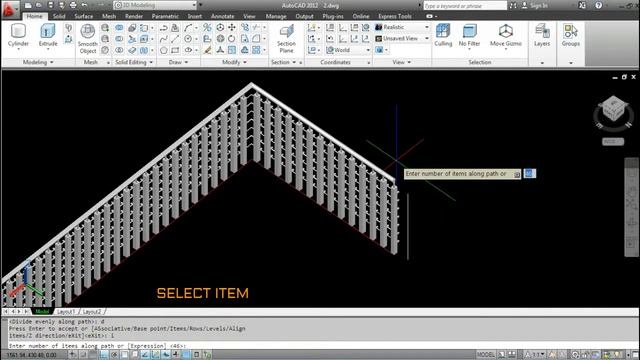Expand the View panel title
This screenshot has height=360, width=640.
coord(402,62)
